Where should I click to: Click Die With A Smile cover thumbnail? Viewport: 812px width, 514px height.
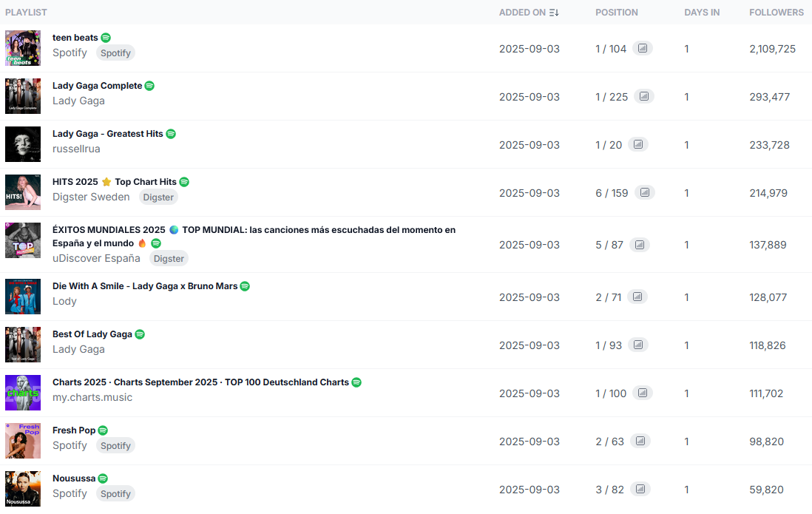click(23, 297)
